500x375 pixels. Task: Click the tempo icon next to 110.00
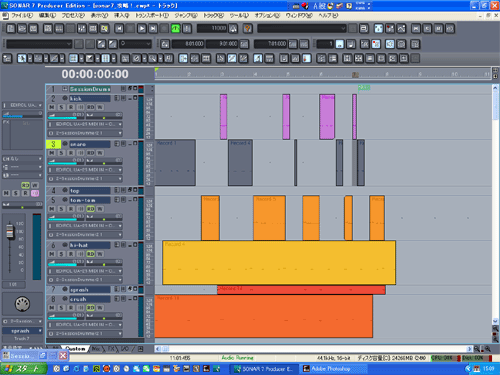pyautogui.click(x=233, y=29)
